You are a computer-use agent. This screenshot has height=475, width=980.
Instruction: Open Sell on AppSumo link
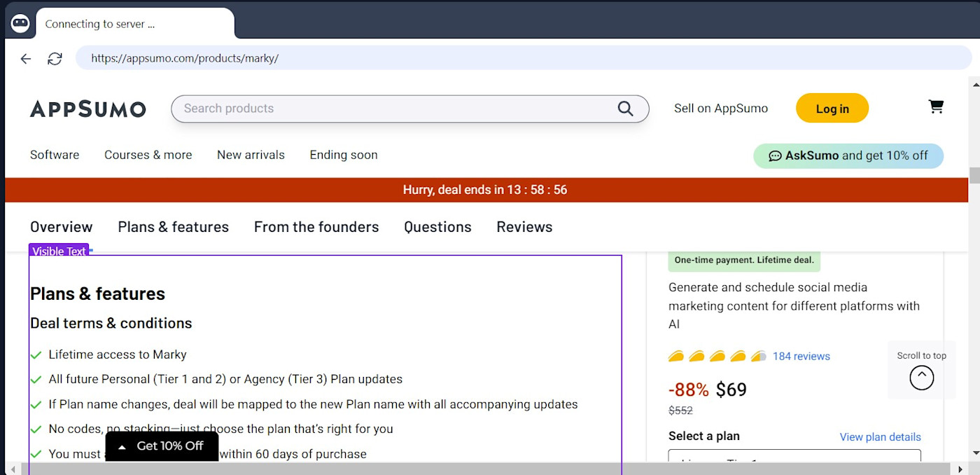(x=721, y=109)
